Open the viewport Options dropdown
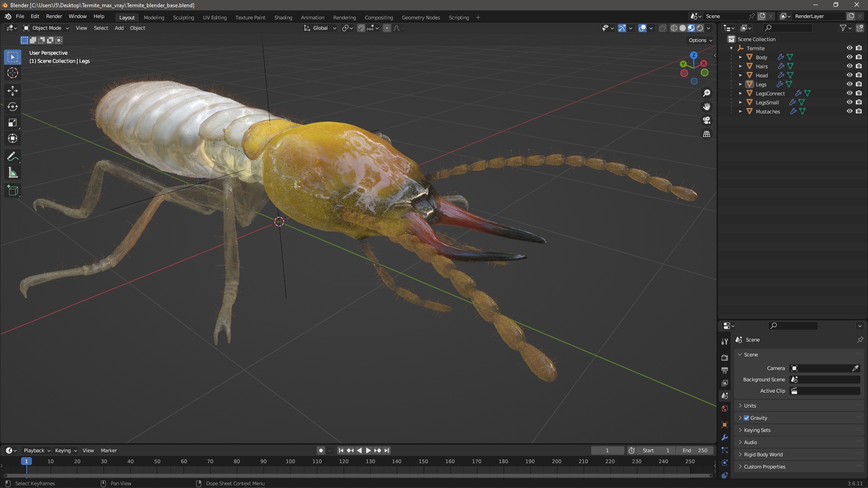Image resolution: width=868 pixels, height=488 pixels. (x=700, y=40)
